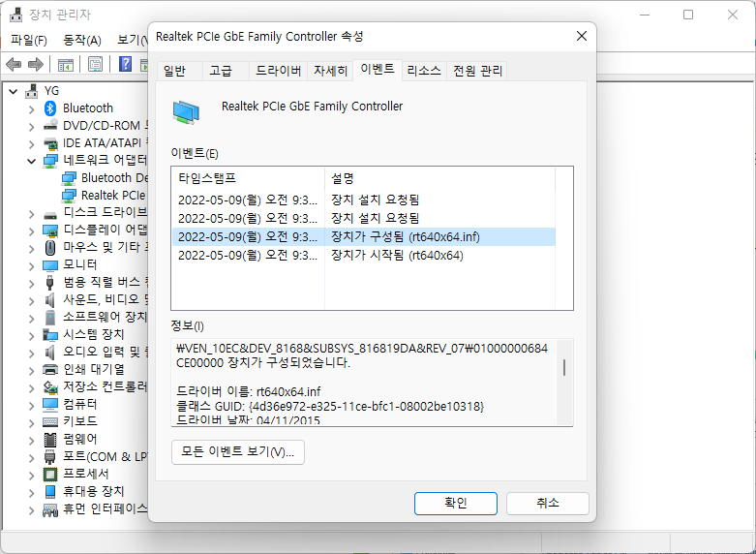Click the 정보 box scrollbar thumb
The image size is (756, 554).
pyautogui.click(x=564, y=367)
